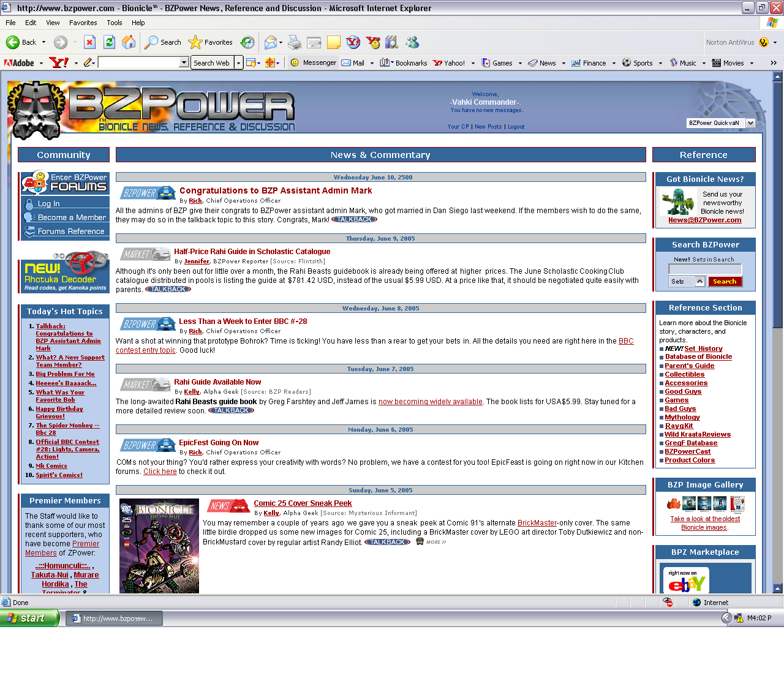This screenshot has width=784, height=692.
Task: Click the Forward navigation arrow
Action: [60, 42]
